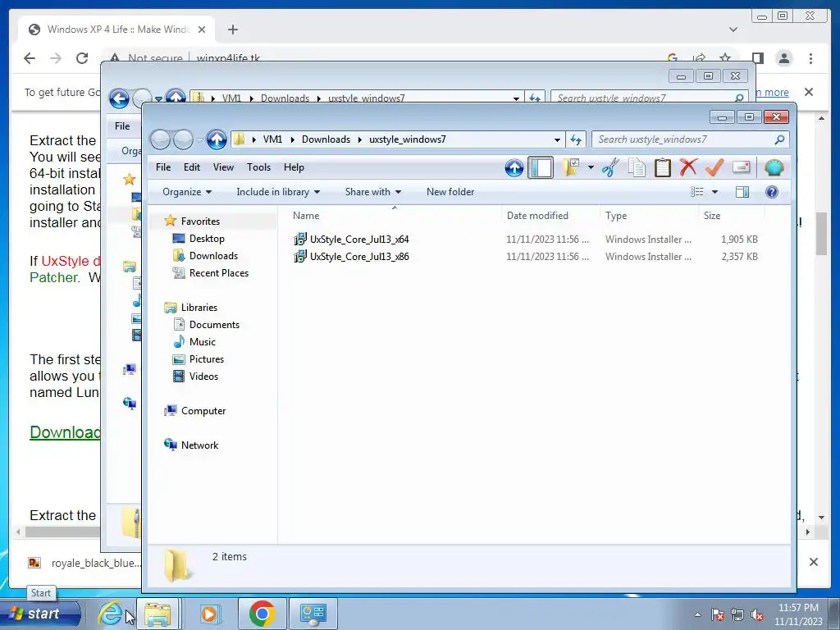This screenshot has width=840, height=630.
Task: Sort by the Size column header
Action: tap(731, 216)
